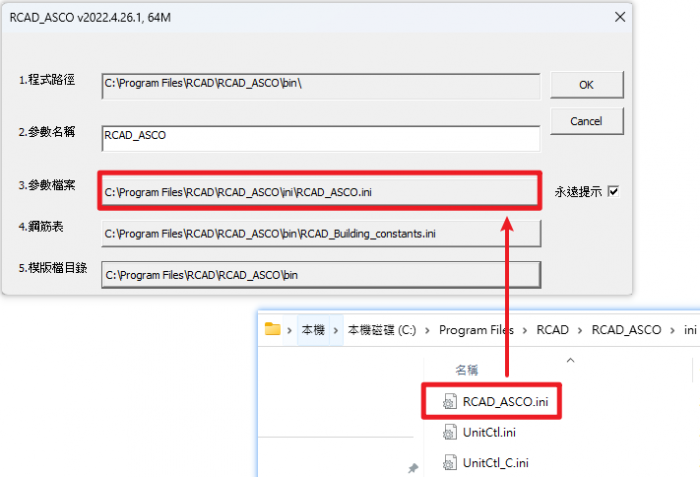700x477 pixels.
Task: Click the OK button
Action: point(587,85)
